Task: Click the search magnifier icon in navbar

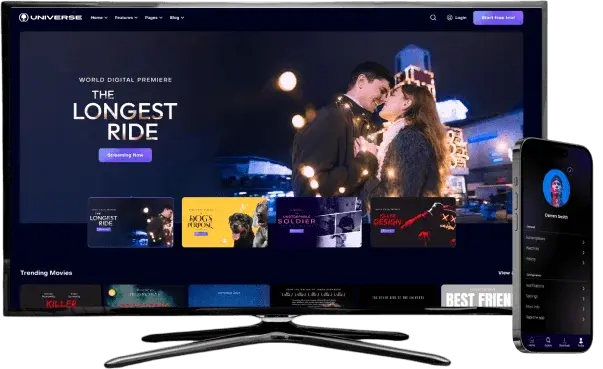Action: coord(433,18)
